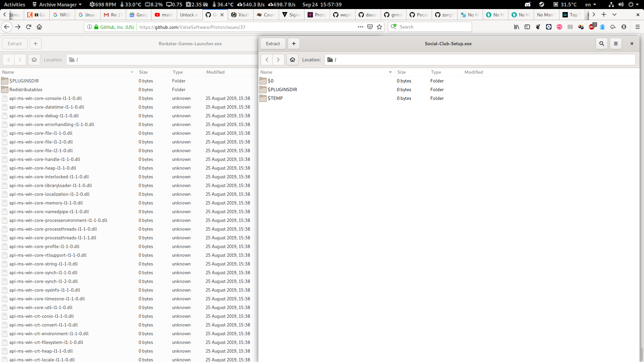Viewport: 644px width, 362px height.
Task: Extract the Social-Club-Setup.exe archive
Action: [x=273, y=44]
